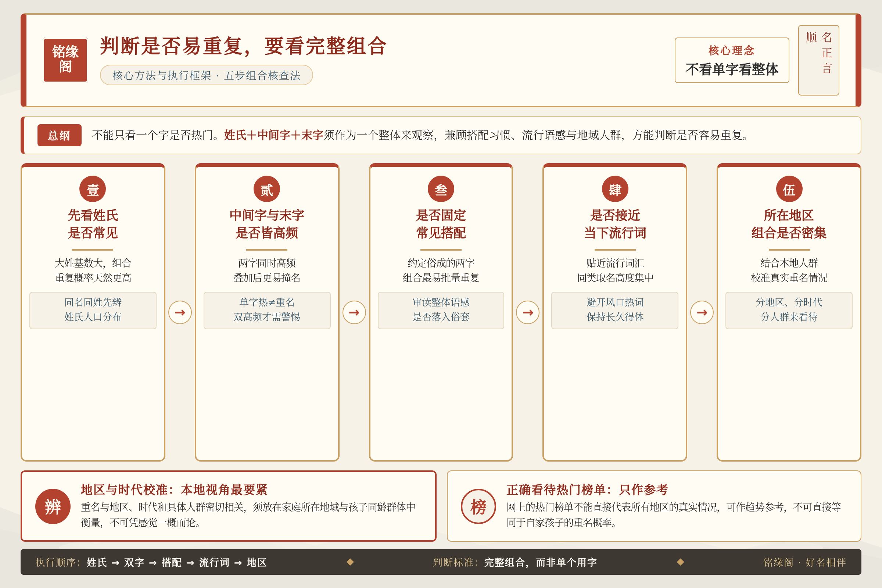Click the 辨 round red icon

53,506
